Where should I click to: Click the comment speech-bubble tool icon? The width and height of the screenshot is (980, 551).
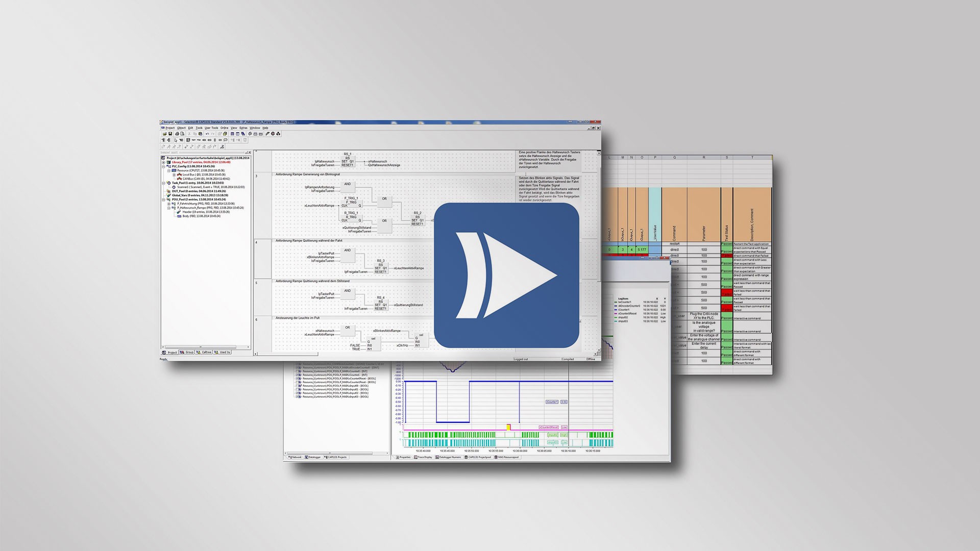tap(226, 140)
